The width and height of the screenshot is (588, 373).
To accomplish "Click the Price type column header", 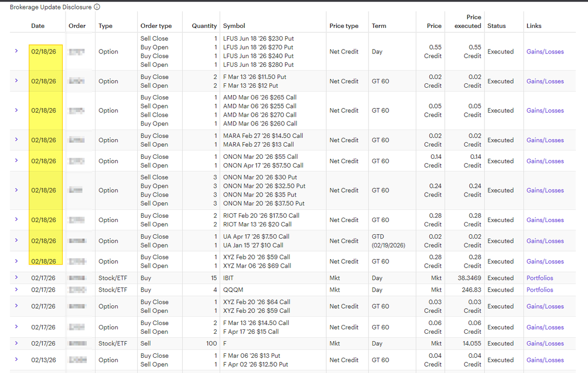I will pos(344,25).
